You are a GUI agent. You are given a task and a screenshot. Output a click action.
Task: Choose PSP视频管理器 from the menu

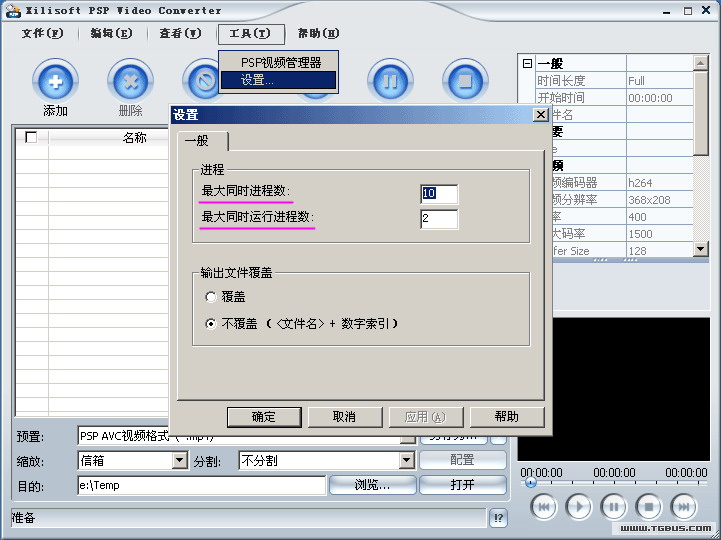tap(279, 62)
